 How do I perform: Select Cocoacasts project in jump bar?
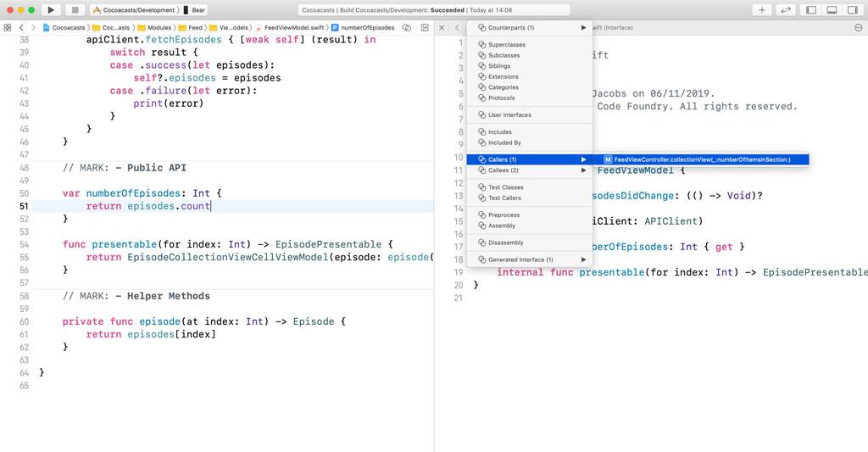(x=64, y=27)
